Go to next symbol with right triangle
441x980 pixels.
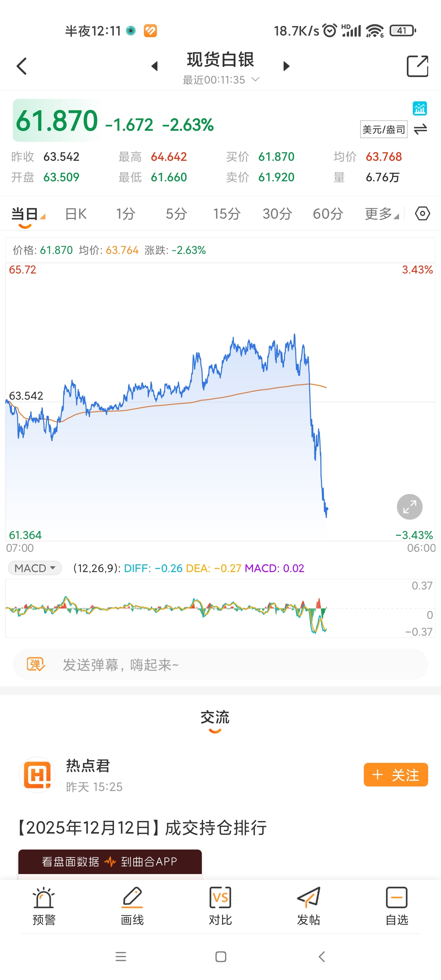coord(286,66)
